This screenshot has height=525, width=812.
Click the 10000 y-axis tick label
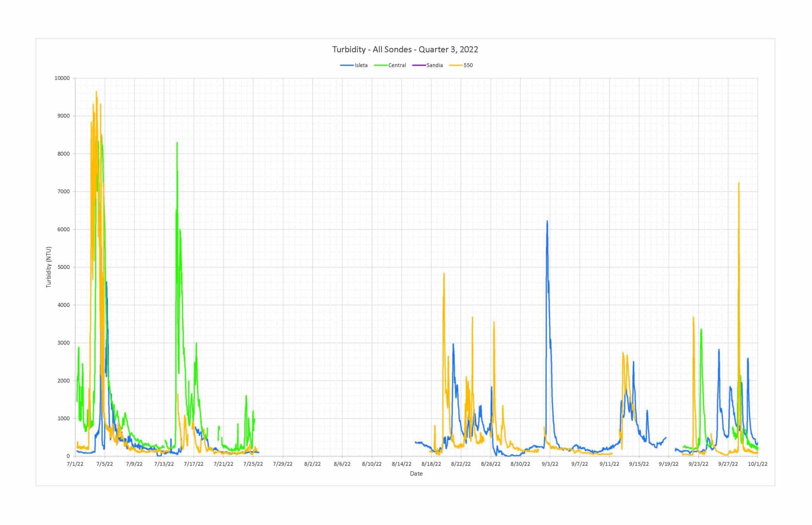point(62,78)
